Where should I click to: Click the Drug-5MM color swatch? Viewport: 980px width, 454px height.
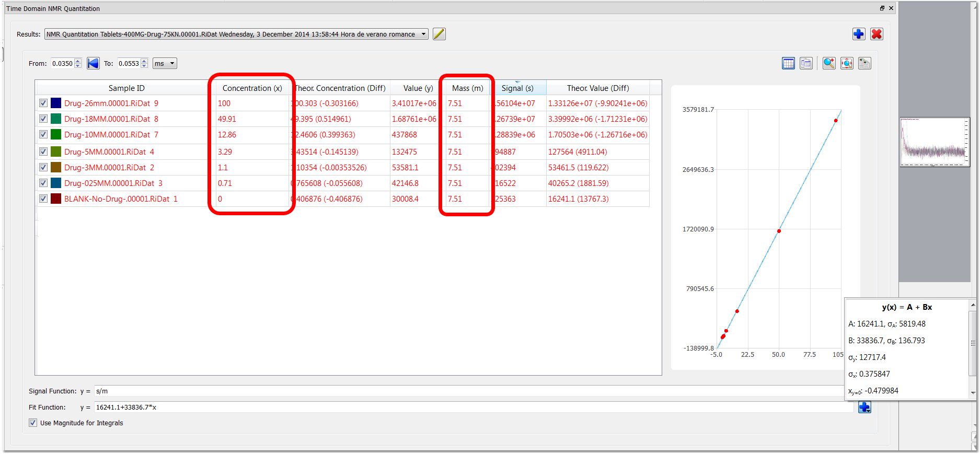[x=56, y=152]
